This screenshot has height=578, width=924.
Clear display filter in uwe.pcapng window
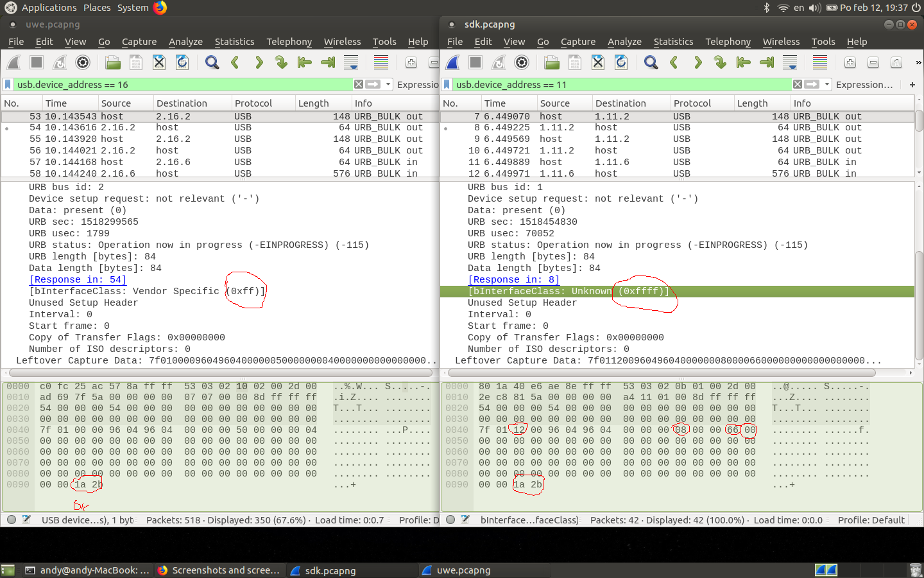click(359, 84)
